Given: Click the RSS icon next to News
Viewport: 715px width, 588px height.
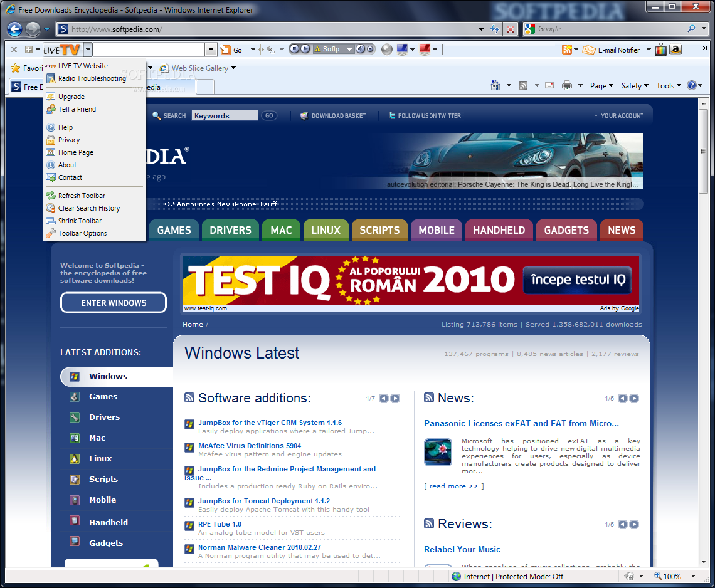Looking at the screenshot, I should pyautogui.click(x=428, y=397).
